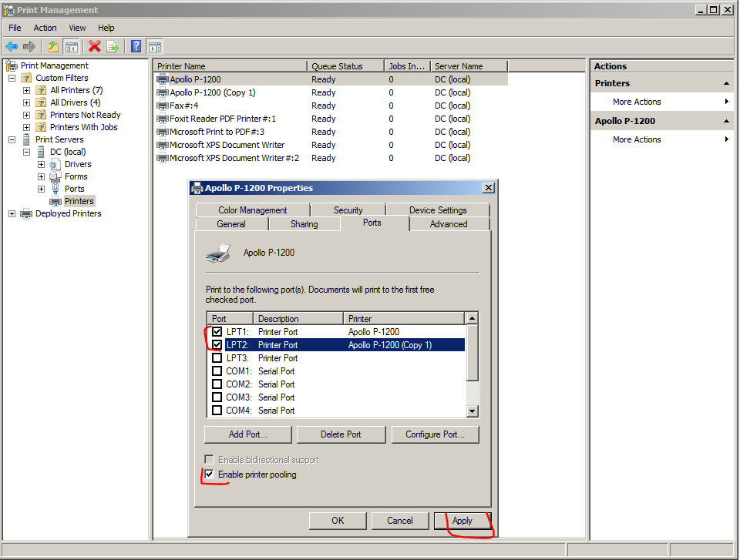Screen dimensions: 740x560
Task: Check the COM3 serial port checkbox
Action: click(217, 397)
